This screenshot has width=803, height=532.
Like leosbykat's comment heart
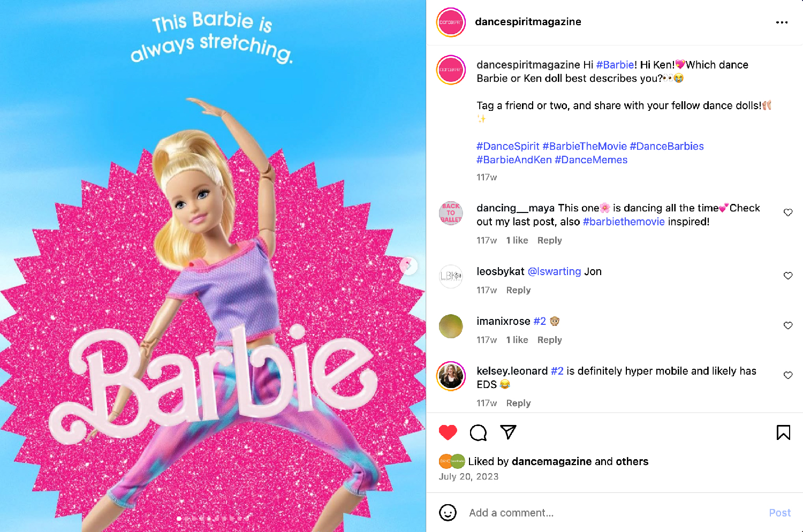[788, 276]
